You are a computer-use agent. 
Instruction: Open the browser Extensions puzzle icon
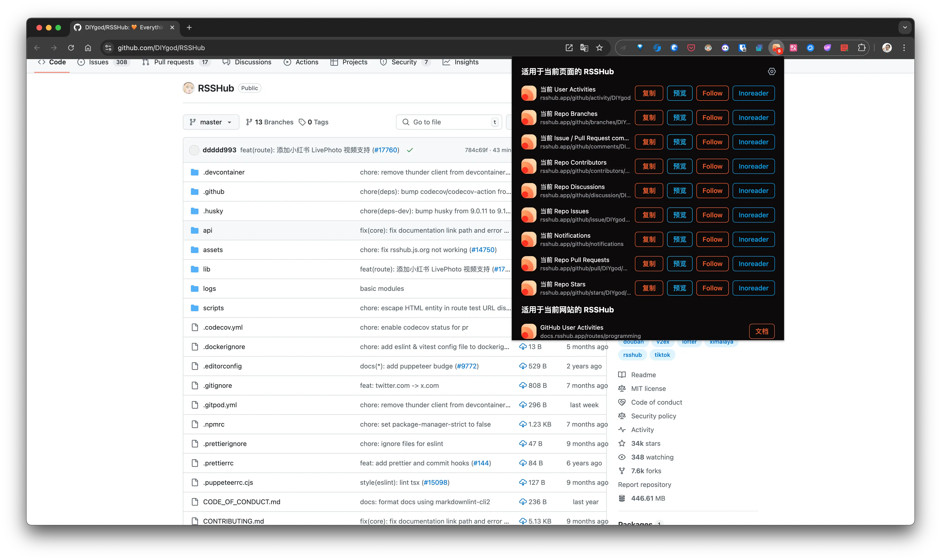[x=861, y=48]
